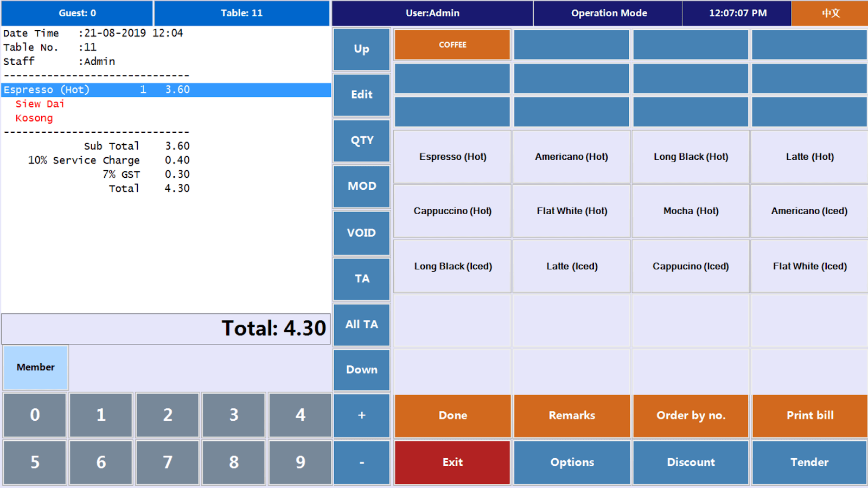Click the VOID button
Screen dimensions: 868x488
(361, 233)
